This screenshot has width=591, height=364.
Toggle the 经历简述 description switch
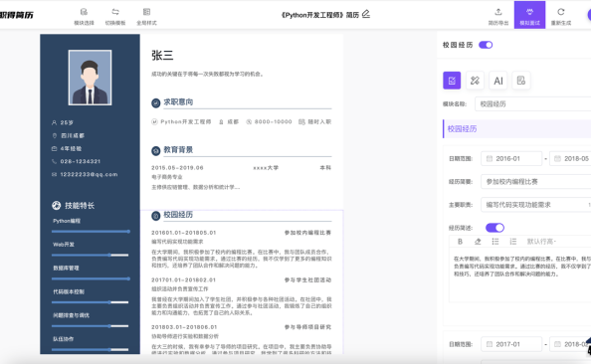pos(494,228)
